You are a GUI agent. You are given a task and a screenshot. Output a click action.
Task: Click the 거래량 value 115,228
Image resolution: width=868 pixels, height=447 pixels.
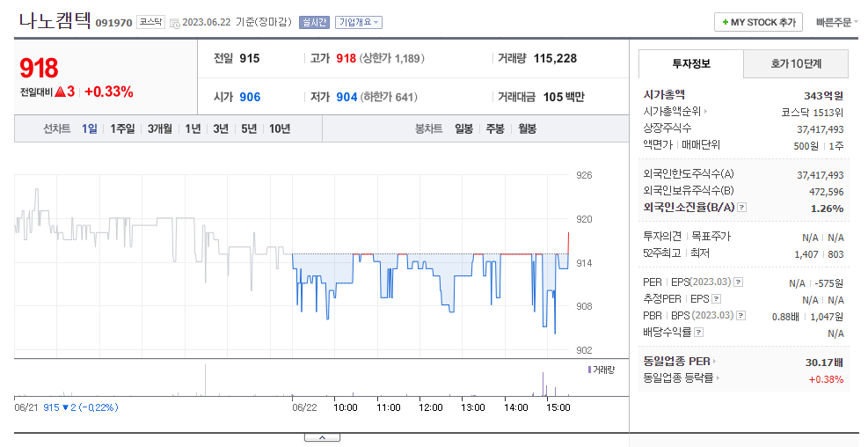click(x=555, y=58)
